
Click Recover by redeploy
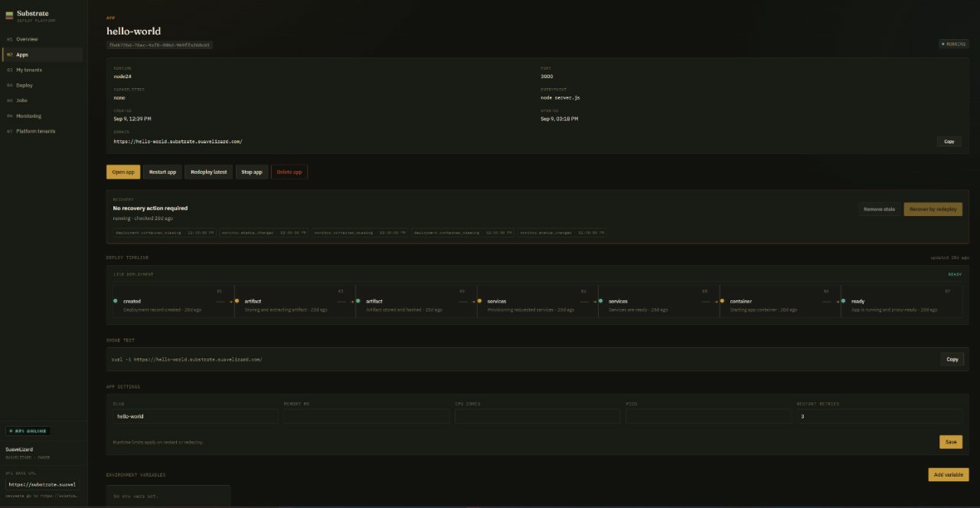pos(933,209)
